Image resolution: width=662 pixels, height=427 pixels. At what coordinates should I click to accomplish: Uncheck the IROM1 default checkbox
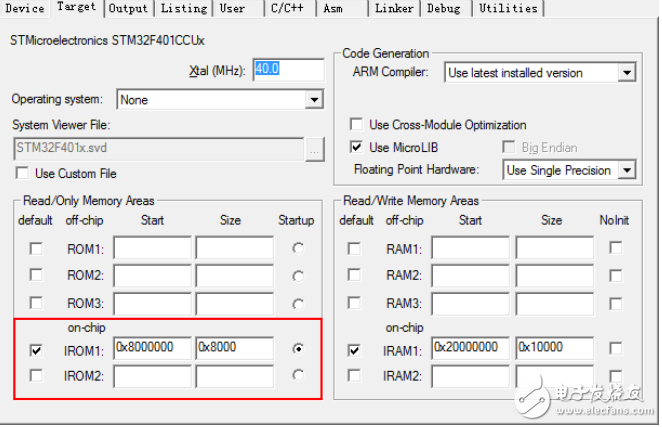pos(37,350)
